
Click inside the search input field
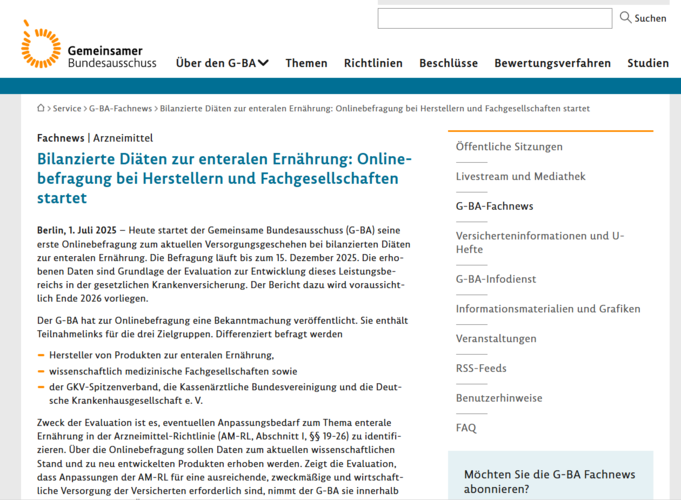tap(494, 18)
